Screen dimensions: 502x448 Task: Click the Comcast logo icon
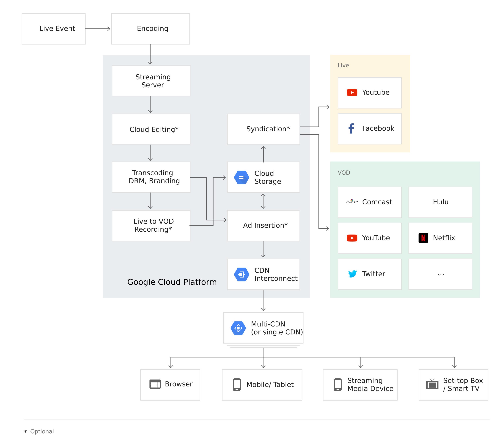click(352, 202)
